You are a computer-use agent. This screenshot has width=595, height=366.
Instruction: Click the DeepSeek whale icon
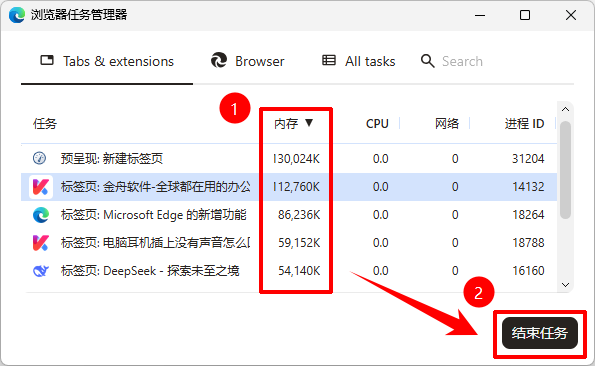pyautogui.click(x=41, y=271)
